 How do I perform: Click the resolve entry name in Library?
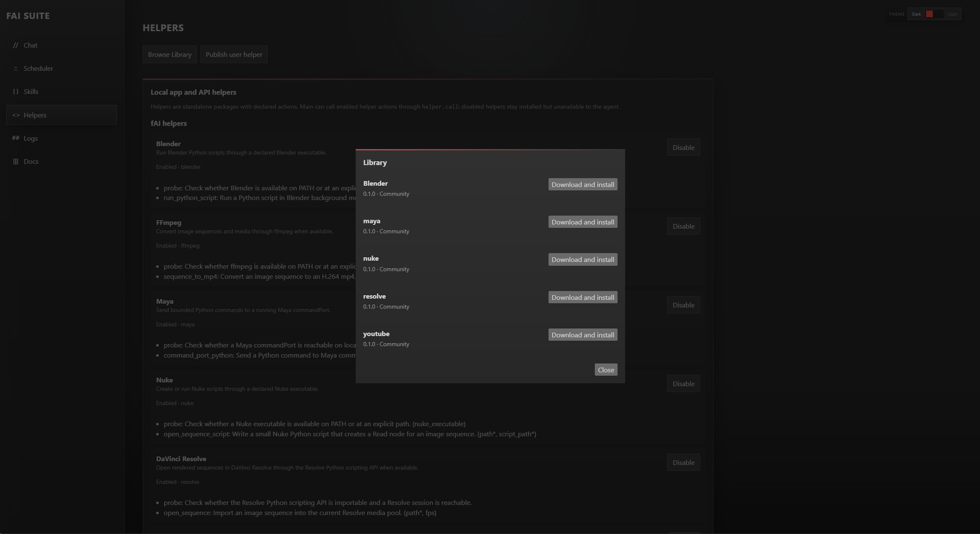tap(375, 296)
